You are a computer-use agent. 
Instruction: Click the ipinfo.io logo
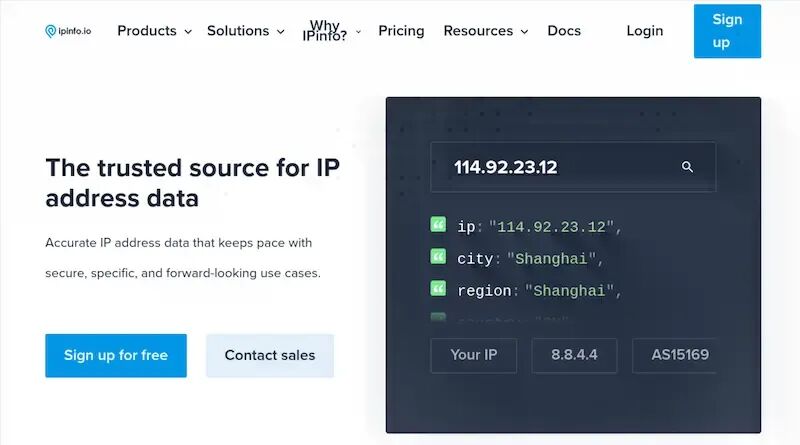tap(68, 31)
